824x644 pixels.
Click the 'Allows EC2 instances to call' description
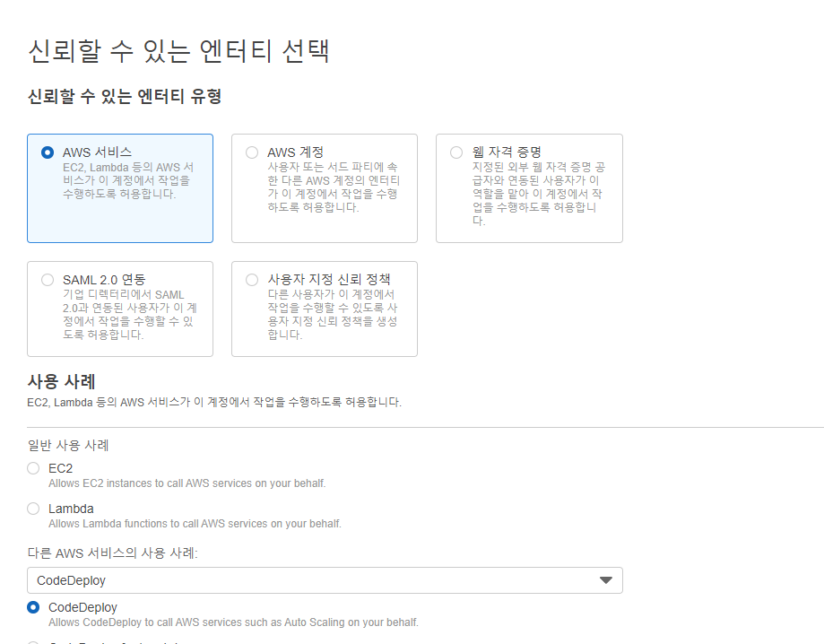[x=187, y=483]
